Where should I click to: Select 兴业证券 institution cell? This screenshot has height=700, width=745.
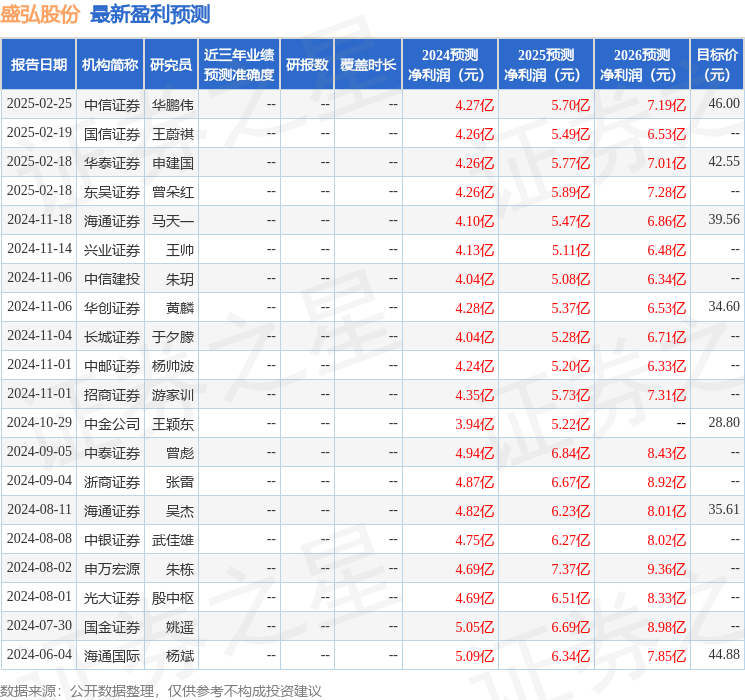112,249
